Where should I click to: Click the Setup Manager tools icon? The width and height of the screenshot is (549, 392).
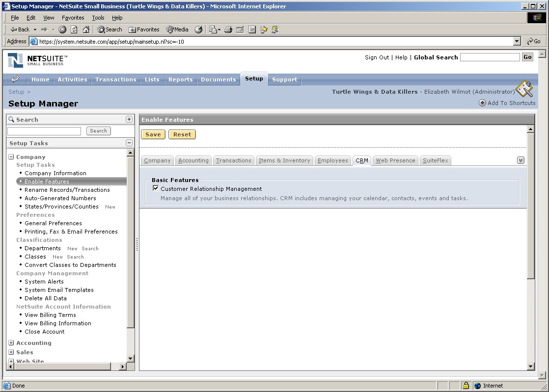[524, 89]
